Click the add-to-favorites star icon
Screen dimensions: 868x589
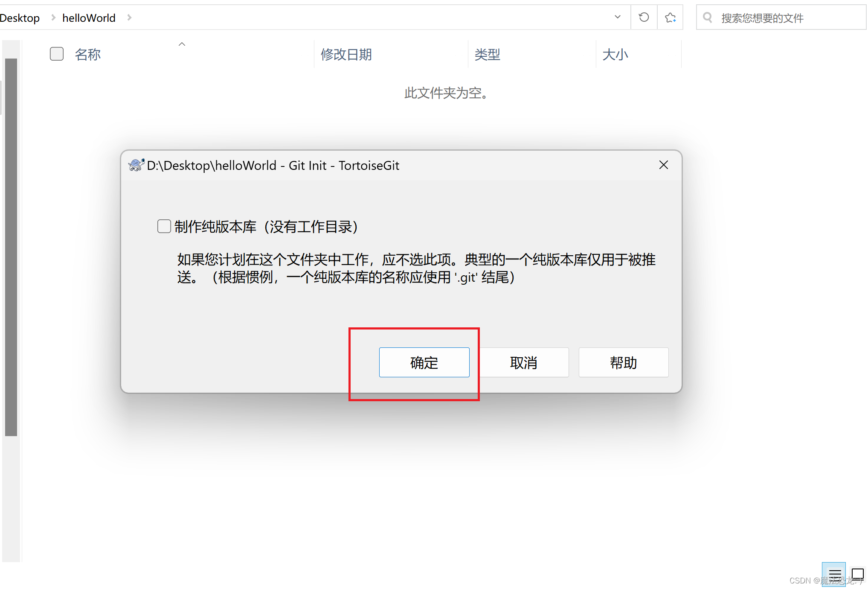click(x=670, y=17)
